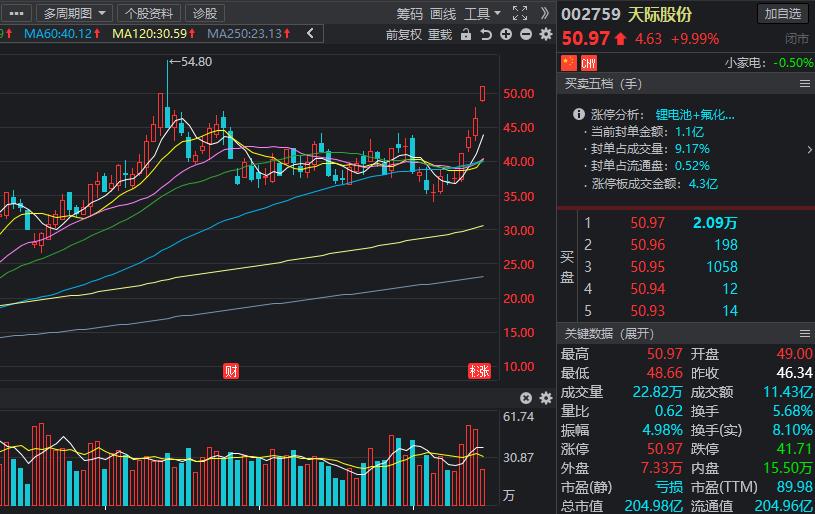This screenshot has height=514, width=815.
Task: Select the 画线 drawing tool
Action: 443,14
